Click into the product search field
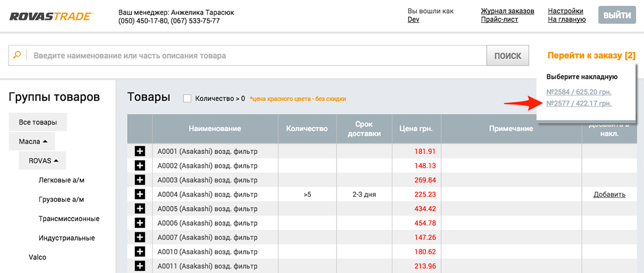The width and height of the screenshot is (644, 273). pyautogui.click(x=257, y=55)
